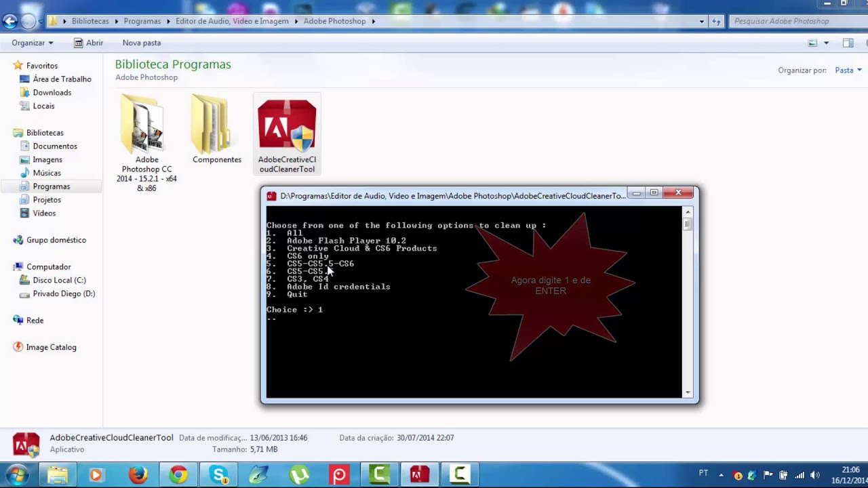This screenshot has width=868, height=488.
Task: Open Windows Explorer from the taskbar
Action: tap(57, 474)
